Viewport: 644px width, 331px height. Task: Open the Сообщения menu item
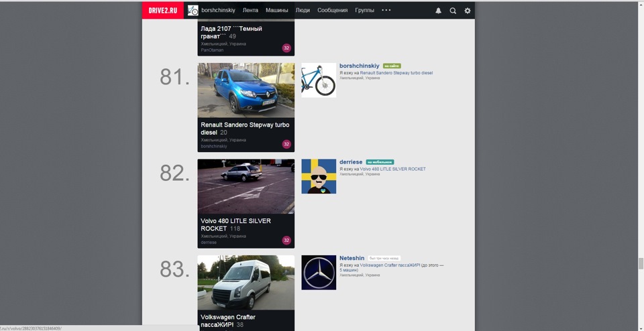[332, 10]
